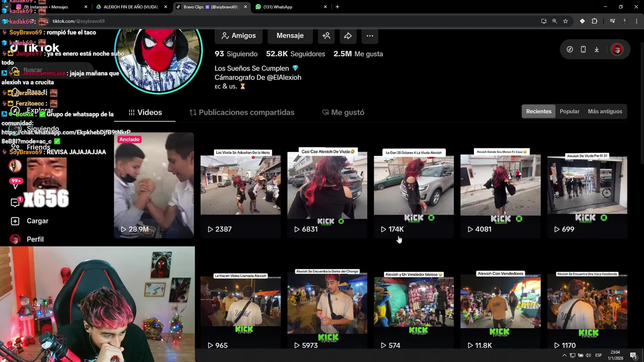Open the browser media control icon
Screen dimensions: 644x362
tap(612, 21)
